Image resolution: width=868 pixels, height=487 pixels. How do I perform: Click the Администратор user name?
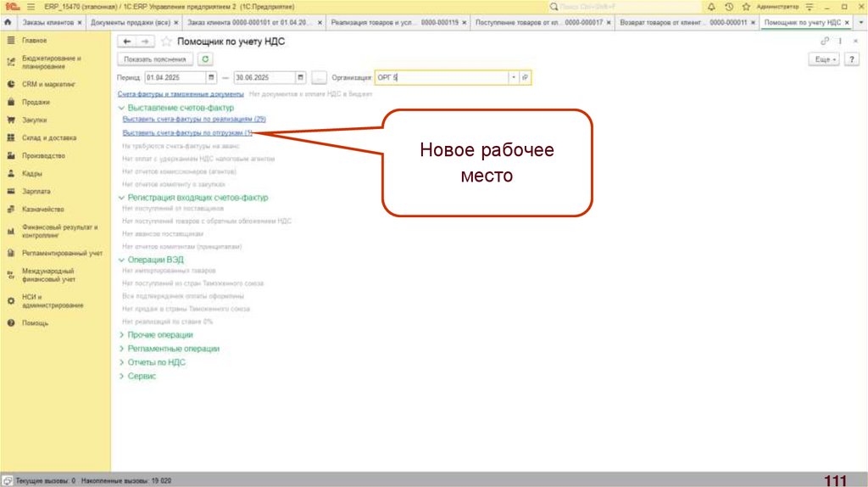(x=778, y=7)
